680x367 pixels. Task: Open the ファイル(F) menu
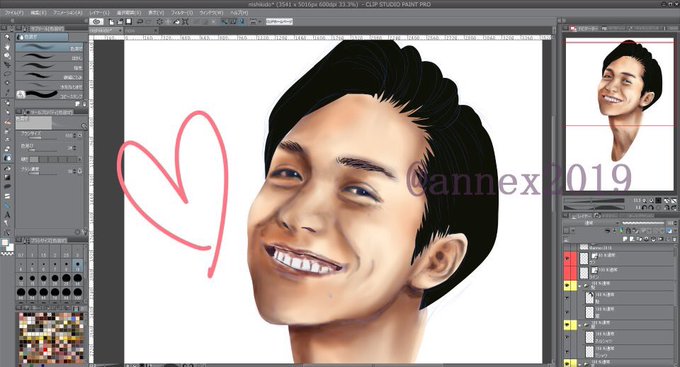(x=14, y=13)
